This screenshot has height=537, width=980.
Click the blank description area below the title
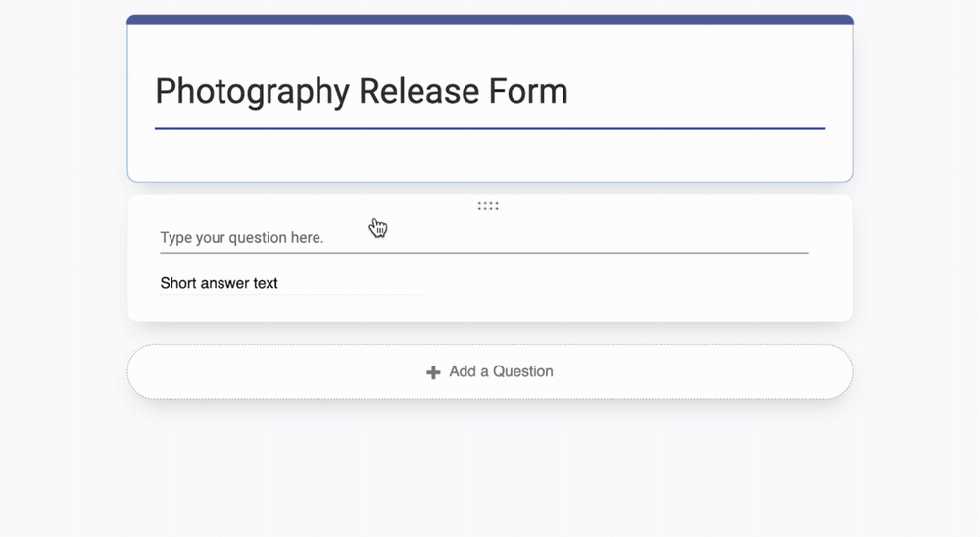click(490, 155)
